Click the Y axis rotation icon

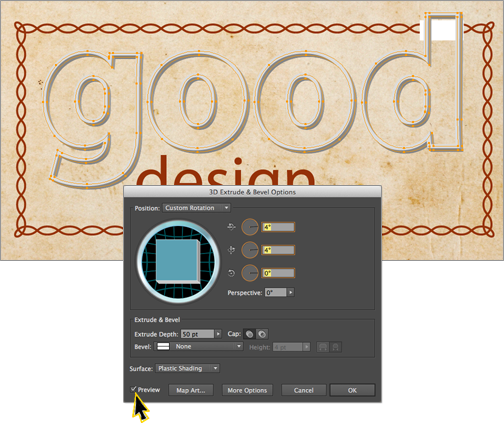coord(231,250)
